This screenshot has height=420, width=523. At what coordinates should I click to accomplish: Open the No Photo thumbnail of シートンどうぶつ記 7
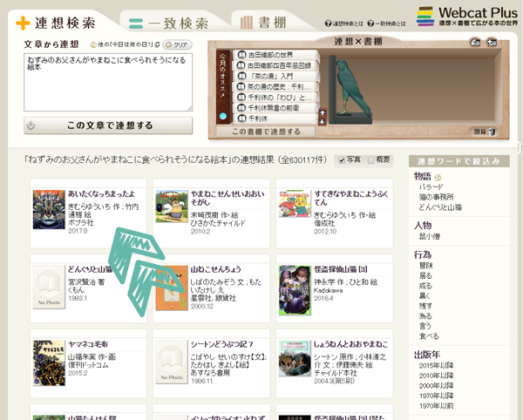(172, 362)
